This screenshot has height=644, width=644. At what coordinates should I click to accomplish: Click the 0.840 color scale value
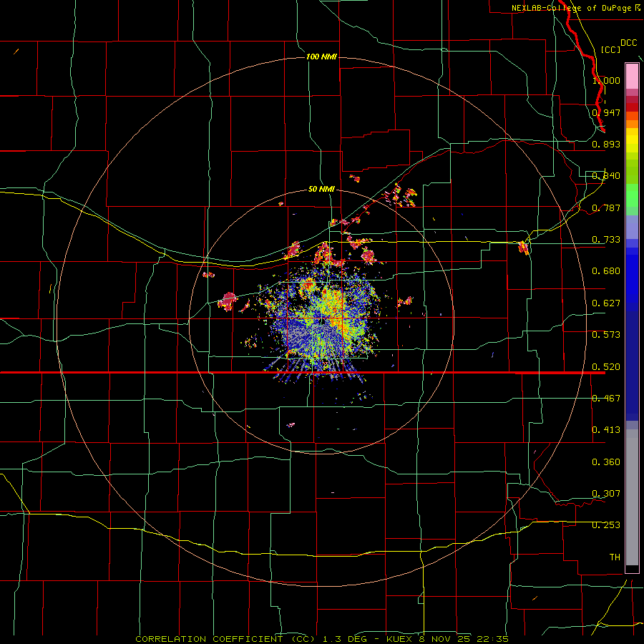pos(606,176)
